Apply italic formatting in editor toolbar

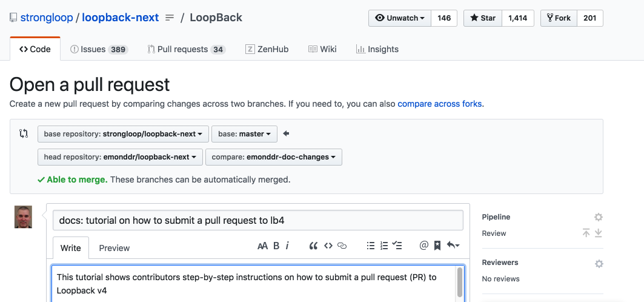(287, 246)
